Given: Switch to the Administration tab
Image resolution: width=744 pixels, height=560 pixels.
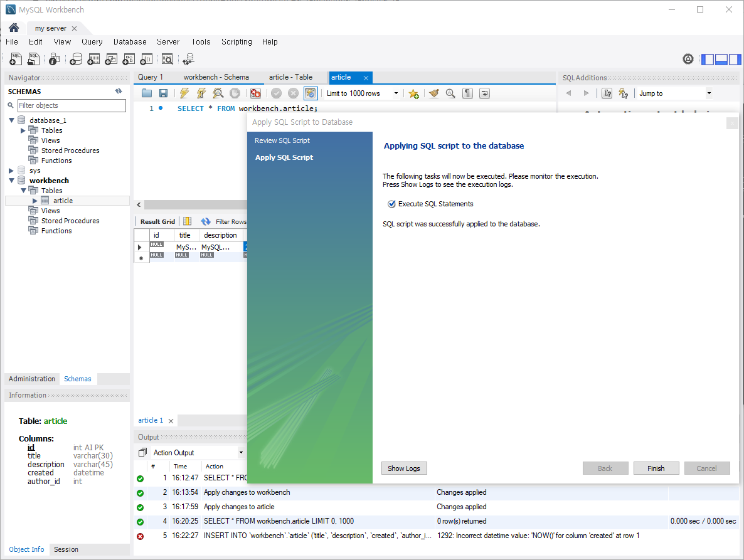Looking at the screenshot, I should pyautogui.click(x=32, y=379).
